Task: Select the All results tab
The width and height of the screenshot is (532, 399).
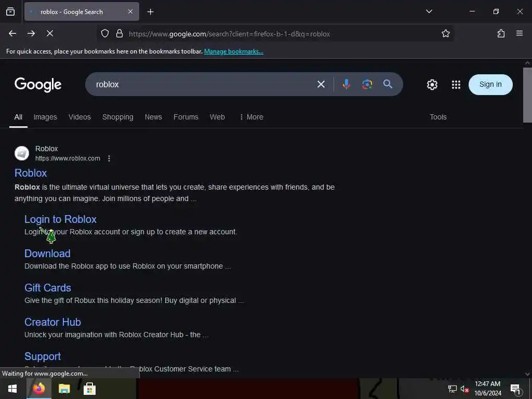Action: [18, 117]
